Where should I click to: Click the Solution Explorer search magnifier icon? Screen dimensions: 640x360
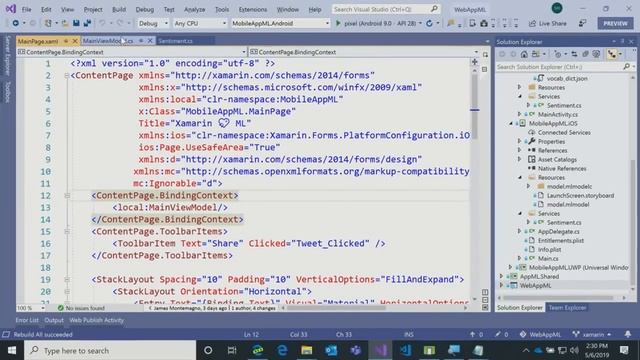pos(627,66)
